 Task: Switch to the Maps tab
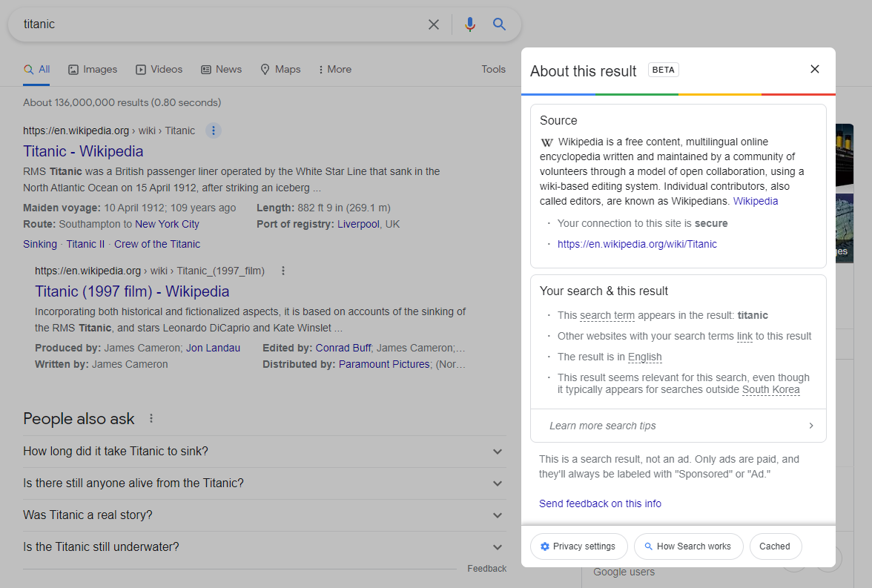point(281,70)
